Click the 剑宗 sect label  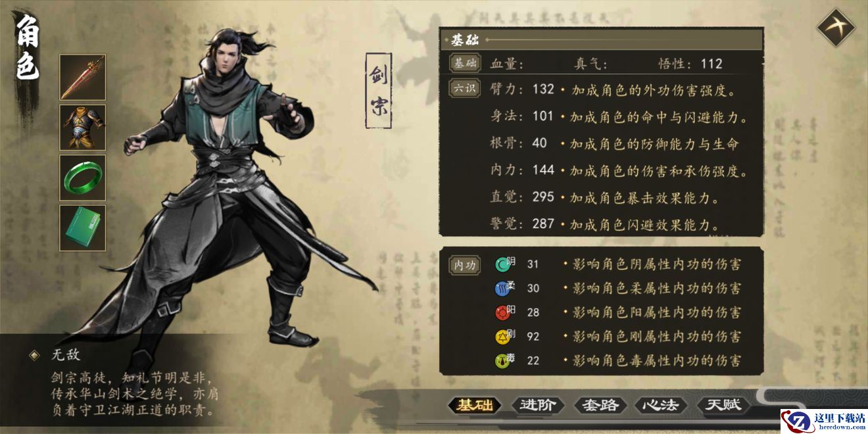click(378, 91)
